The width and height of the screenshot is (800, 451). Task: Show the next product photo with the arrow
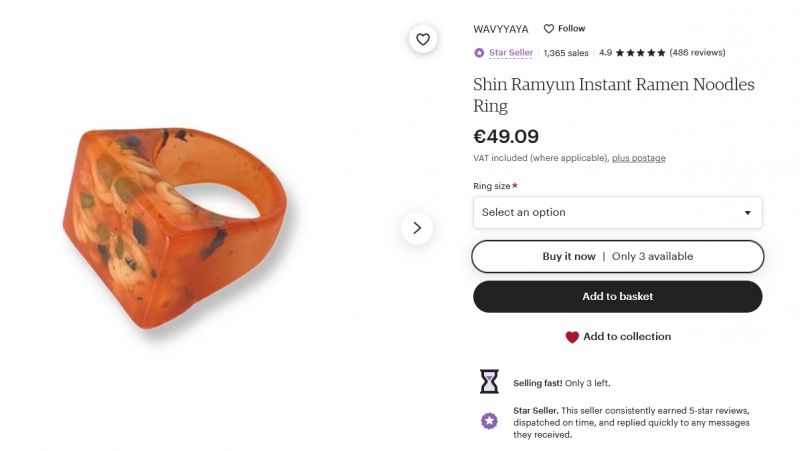click(417, 228)
